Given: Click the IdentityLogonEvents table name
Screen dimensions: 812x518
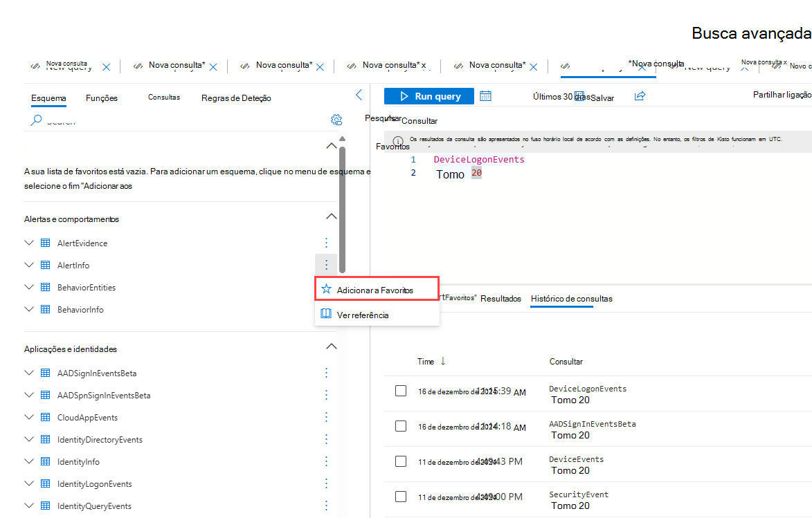Looking at the screenshot, I should tap(94, 484).
